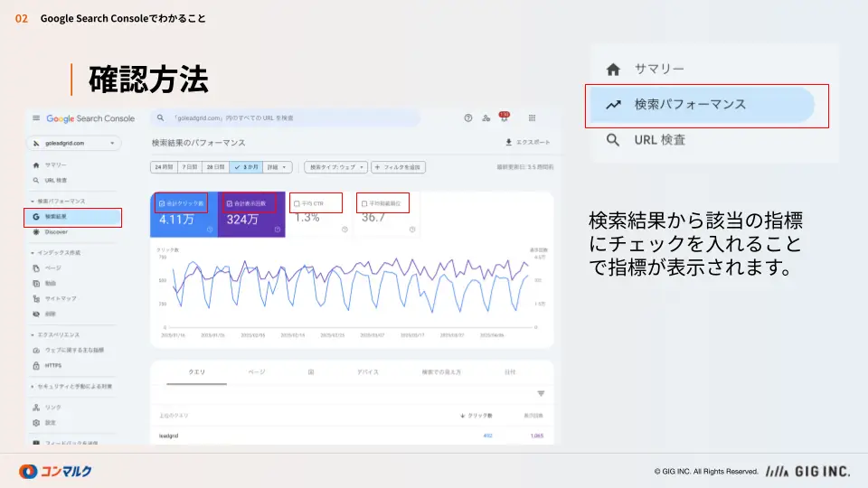Image resolution: width=868 pixels, height=488 pixels.
Task: Click the help icon on total impressions card
Action: (278, 230)
